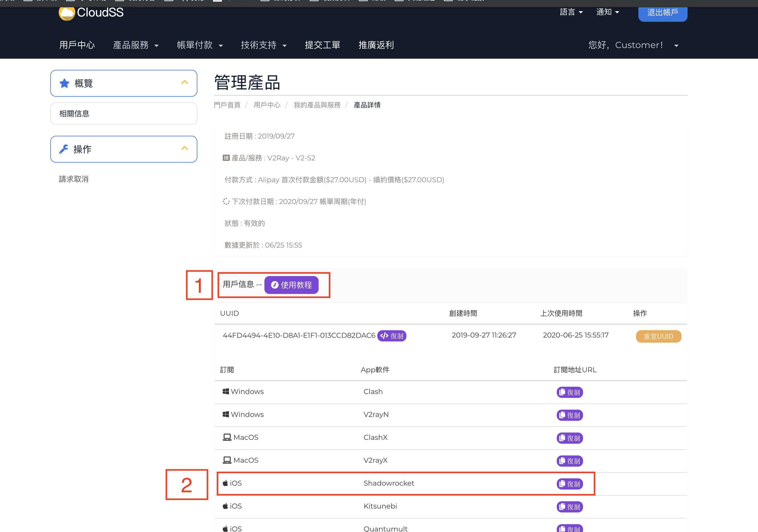Click the 請求取消 sidebar link
The width and height of the screenshot is (758, 532).
point(74,179)
